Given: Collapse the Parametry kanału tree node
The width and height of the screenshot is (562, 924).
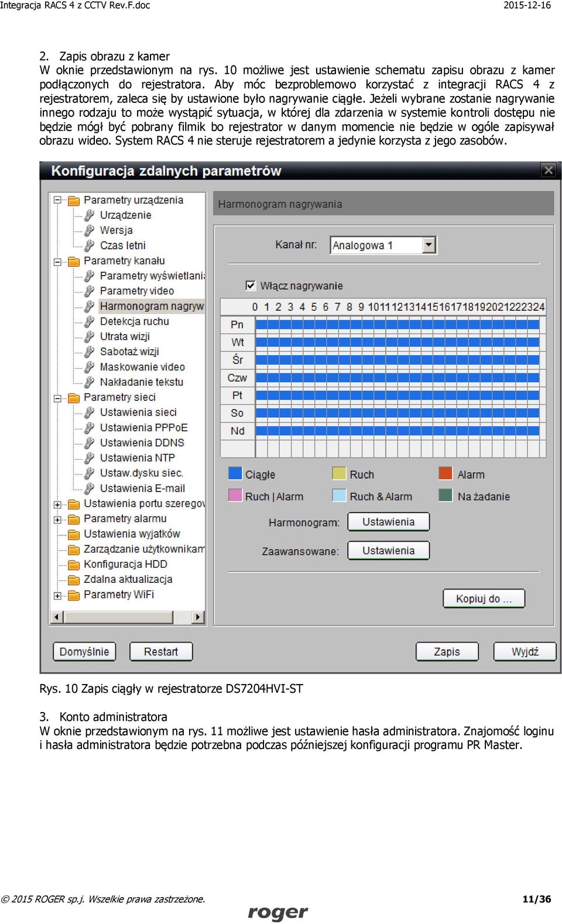Looking at the screenshot, I should coord(57,262).
